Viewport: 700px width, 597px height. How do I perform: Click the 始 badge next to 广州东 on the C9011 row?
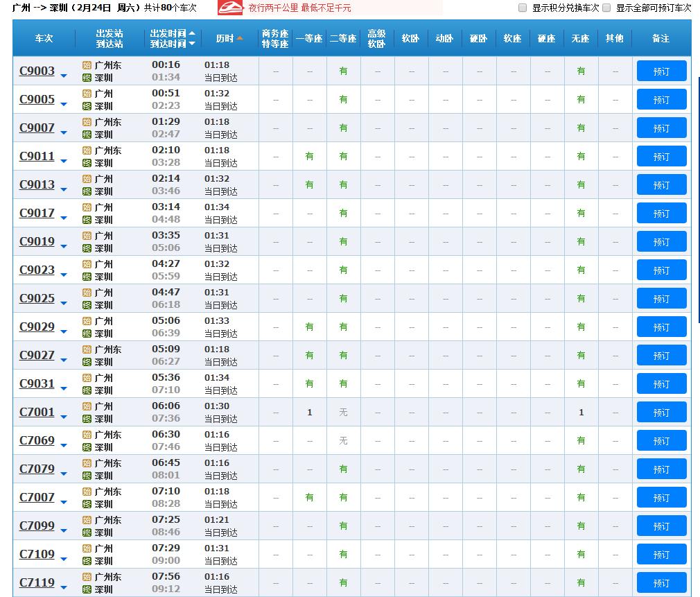[87, 150]
